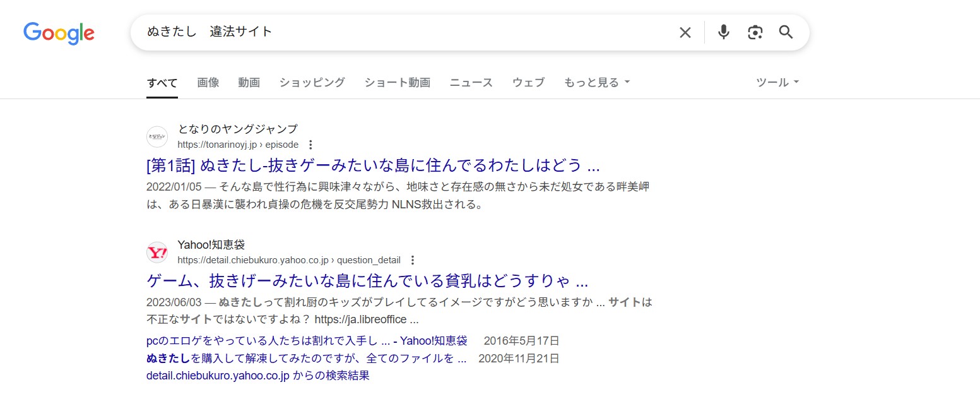This screenshot has height=399, width=980.
Task: Start a voice search with the microphone icon
Action: click(x=723, y=32)
